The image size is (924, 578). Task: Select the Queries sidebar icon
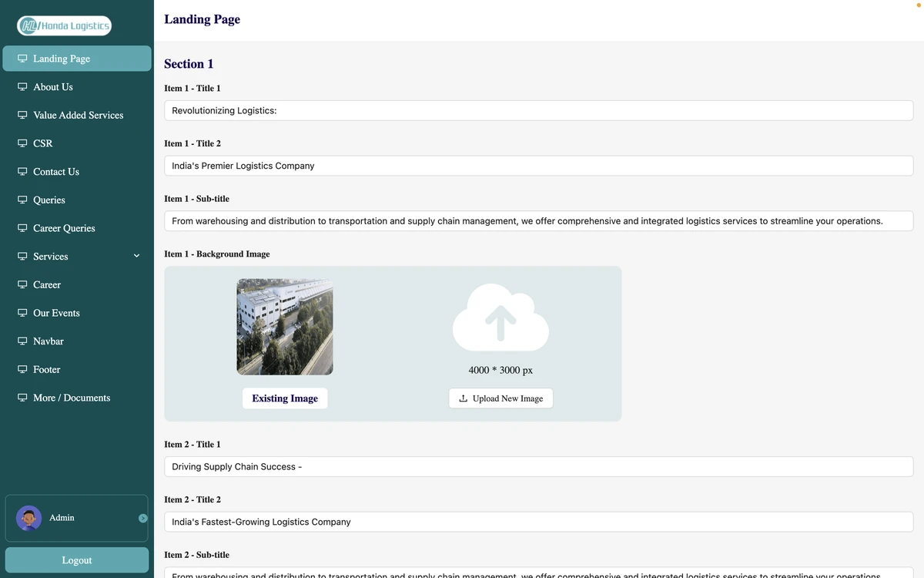[x=21, y=200]
